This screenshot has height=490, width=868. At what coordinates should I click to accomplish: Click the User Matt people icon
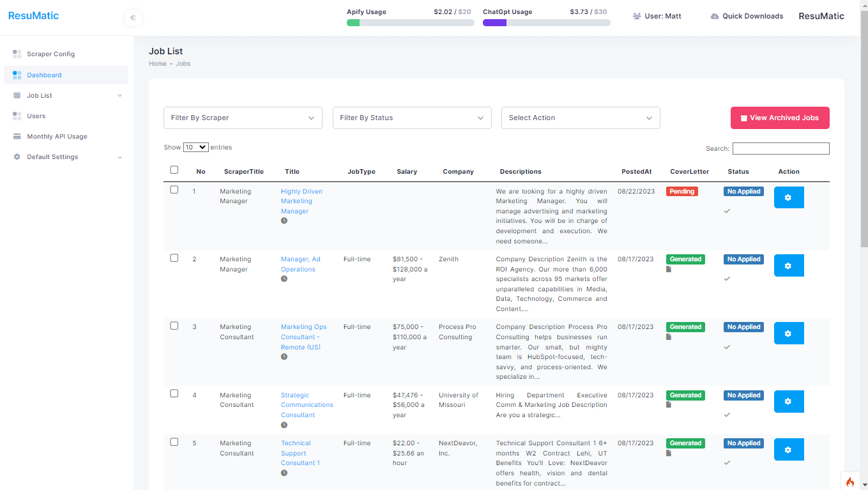637,17
